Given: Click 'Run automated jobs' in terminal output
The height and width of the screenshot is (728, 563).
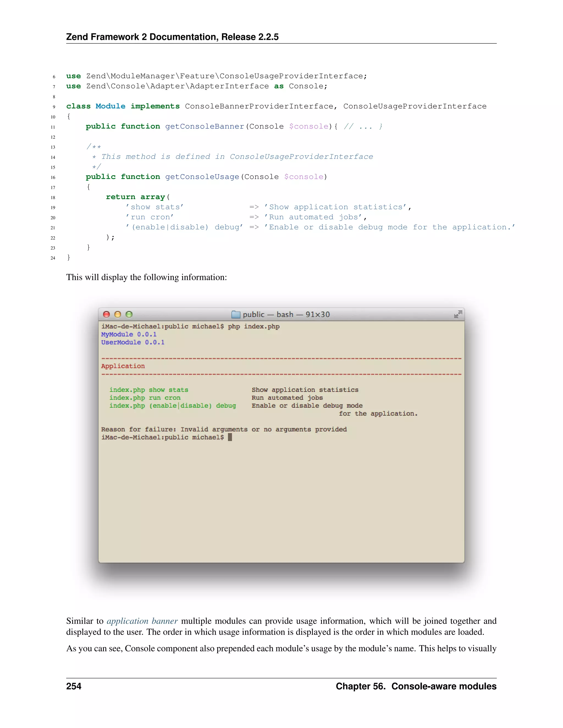Looking at the screenshot, I should coord(287,398).
